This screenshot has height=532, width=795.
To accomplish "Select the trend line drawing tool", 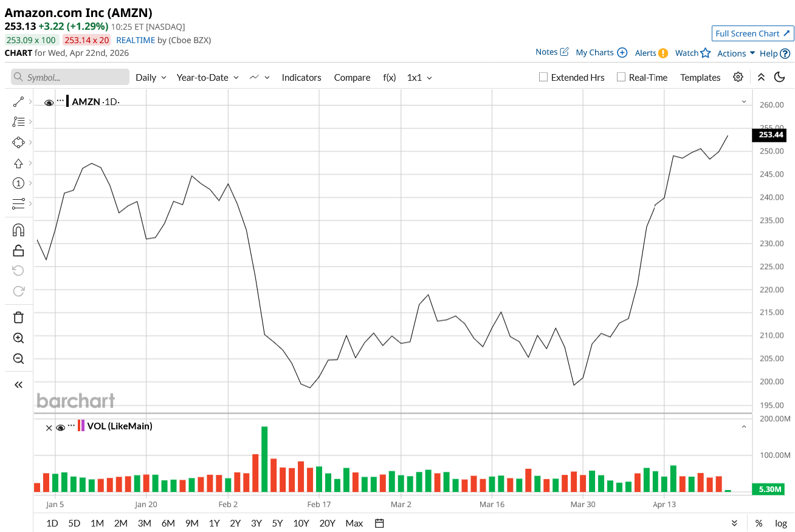I will 18,101.
